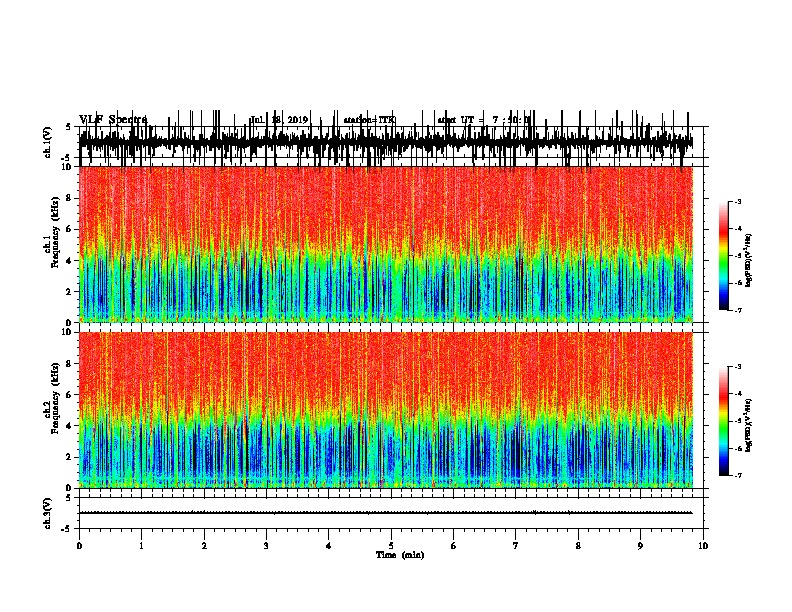The width and height of the screenshot is (792, 612).
Task: Click the "-7" label on ch.1 color bar
Action: (x=738, y=310)
